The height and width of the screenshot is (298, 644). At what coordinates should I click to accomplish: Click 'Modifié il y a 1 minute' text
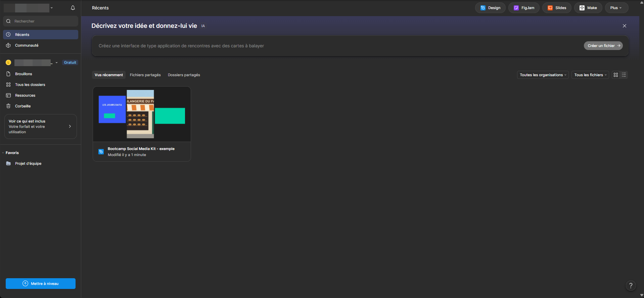127,155
